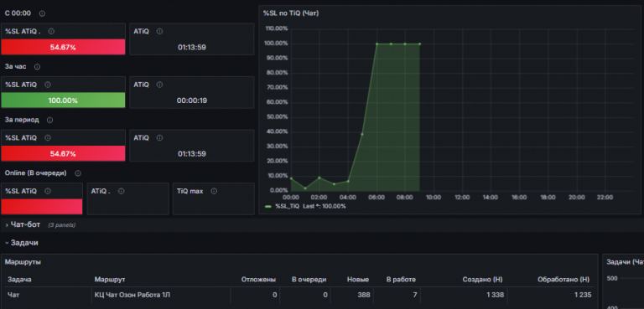Click info icon of %SL ATiQ panel under Online
Screen dimensions: 644x309
pyautogui.click(x=47, y=191)
